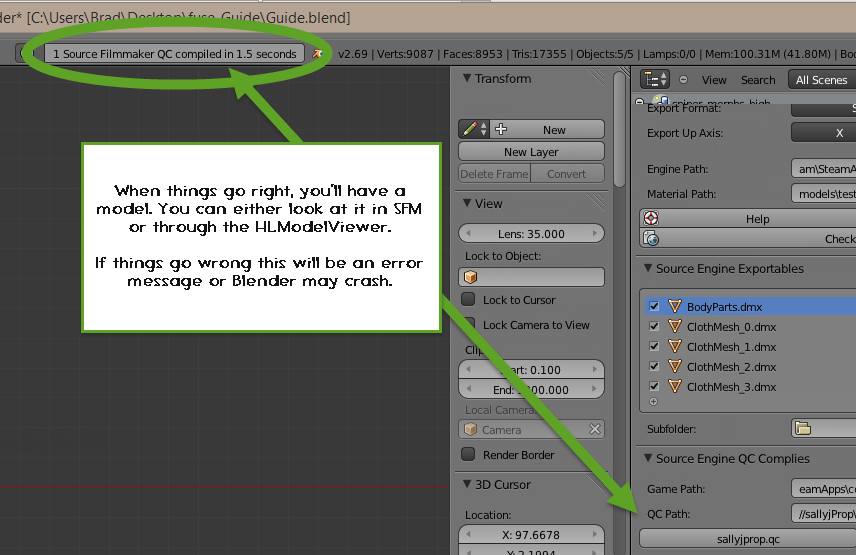856x555 pixels.
Task: Click the Delete Frame button
Action: (495, 174)
